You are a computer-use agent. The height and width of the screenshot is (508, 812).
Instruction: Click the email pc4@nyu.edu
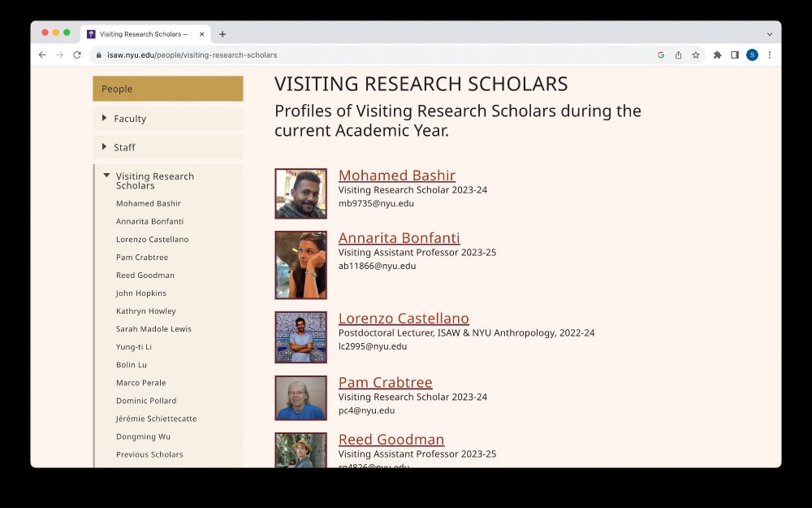click(x=366, y=410)
